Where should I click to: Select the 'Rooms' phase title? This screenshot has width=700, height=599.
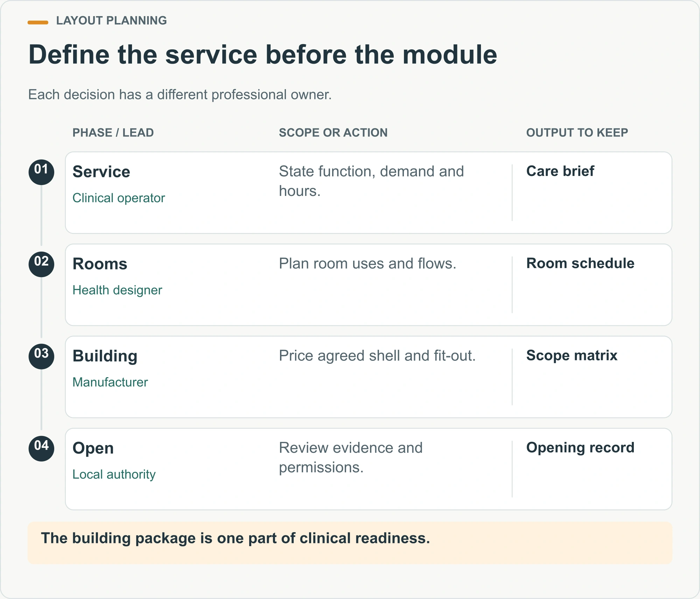click(x=100, y=264)
